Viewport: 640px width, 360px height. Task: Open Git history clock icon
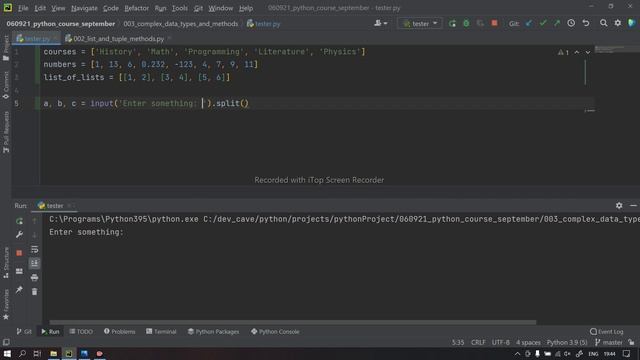click(x=571, y=24)
